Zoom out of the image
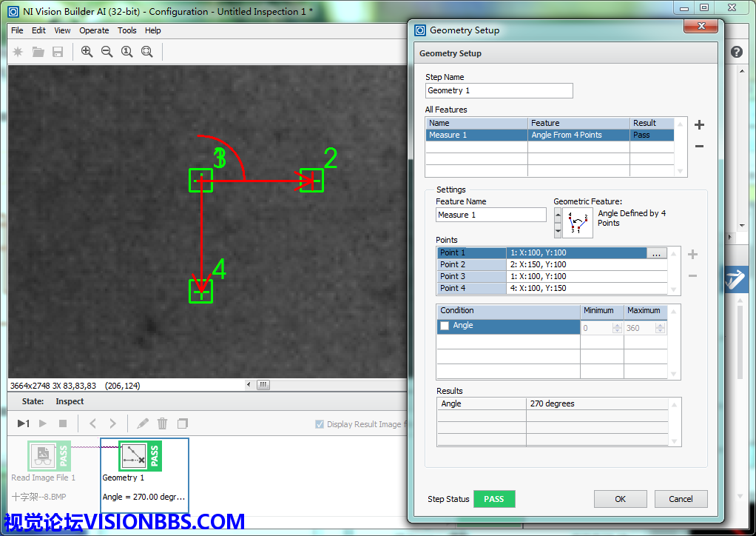Viewport: 756px width, 536px height. click(107, 52)
